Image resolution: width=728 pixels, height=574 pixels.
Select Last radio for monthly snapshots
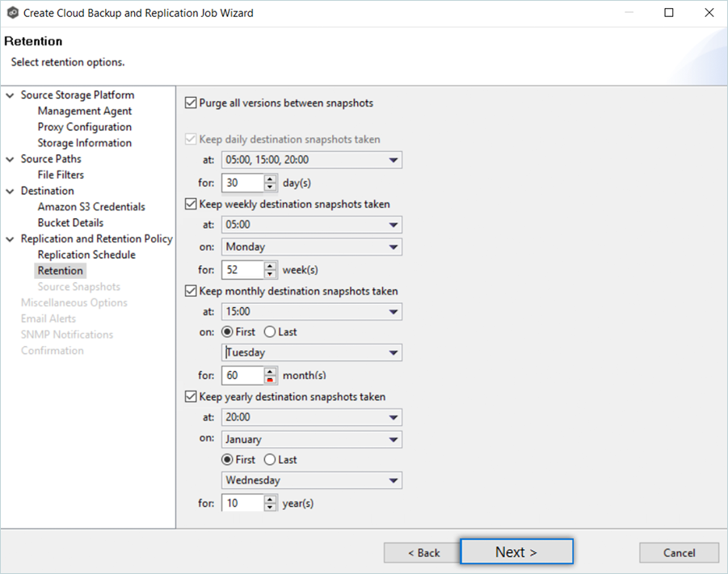[x=269, y=332]
